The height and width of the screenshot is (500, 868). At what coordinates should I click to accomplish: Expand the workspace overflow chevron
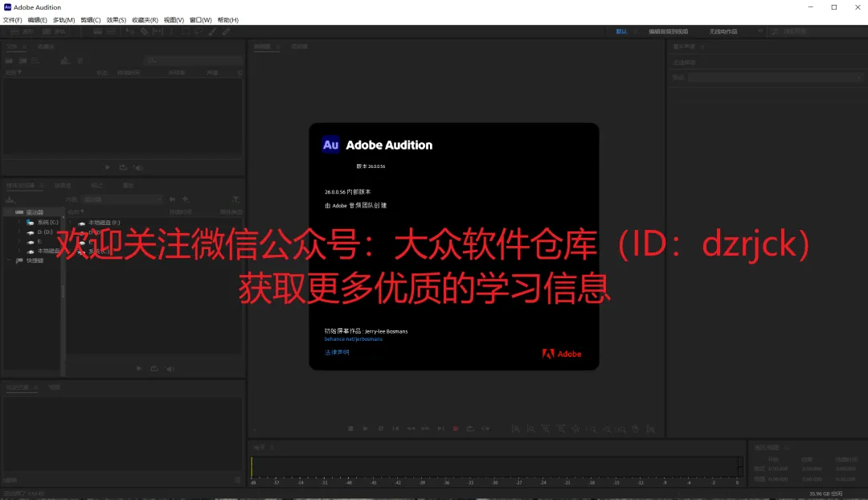coord(760,31)
